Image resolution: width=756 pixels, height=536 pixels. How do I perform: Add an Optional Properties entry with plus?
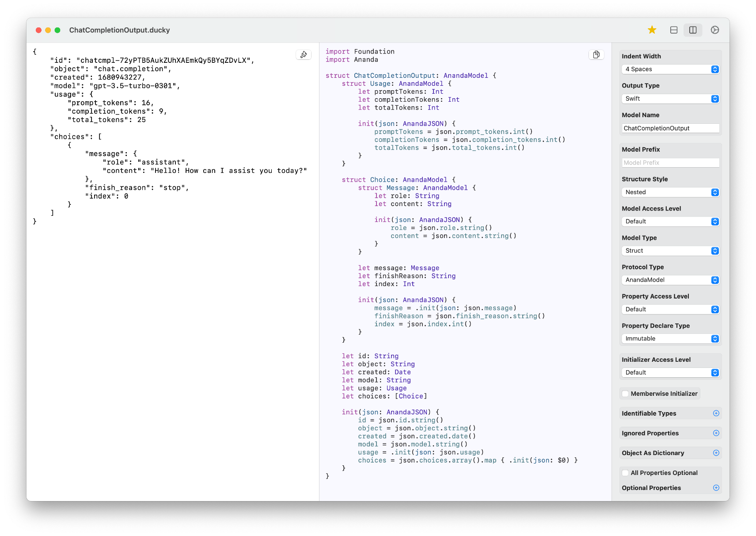[x=716, y=488]
